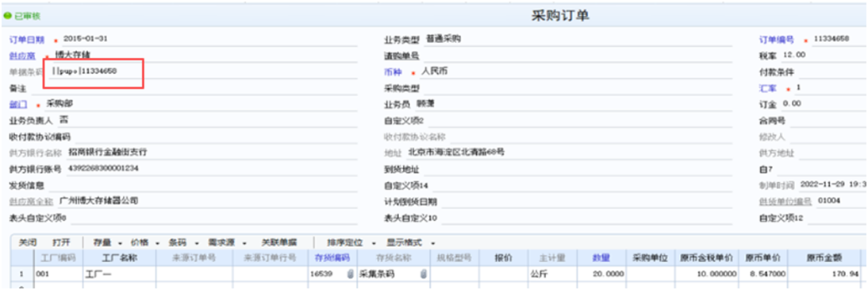Click the order number value 11334658

pyautogui.click(x=832, y=39)
